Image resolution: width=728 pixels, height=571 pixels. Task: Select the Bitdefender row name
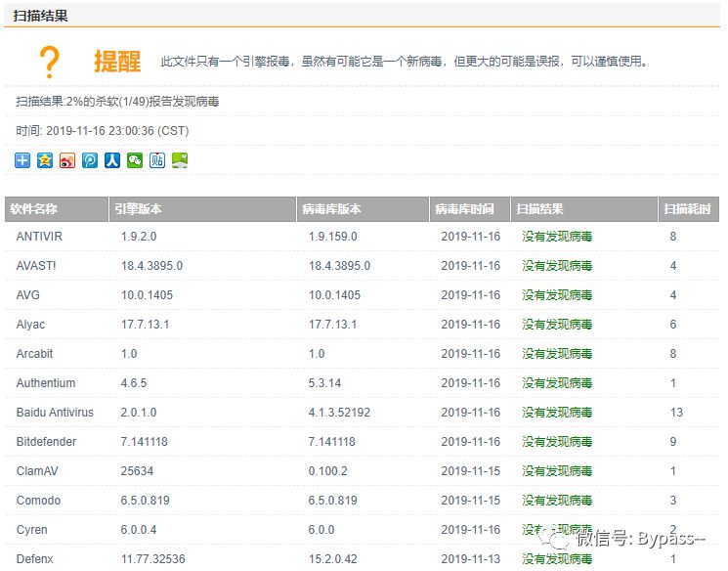point(46,441)
